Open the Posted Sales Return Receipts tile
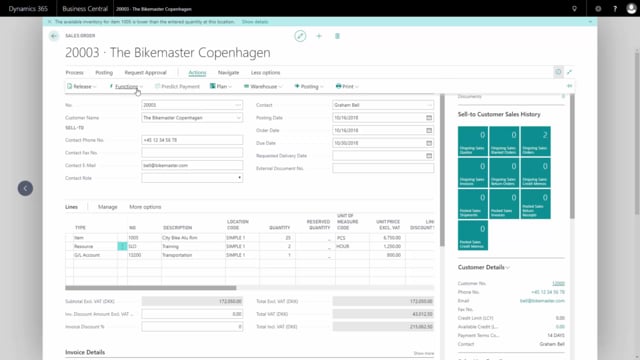Viewport: 640px width, 360px height. click(x=536, y=204)
